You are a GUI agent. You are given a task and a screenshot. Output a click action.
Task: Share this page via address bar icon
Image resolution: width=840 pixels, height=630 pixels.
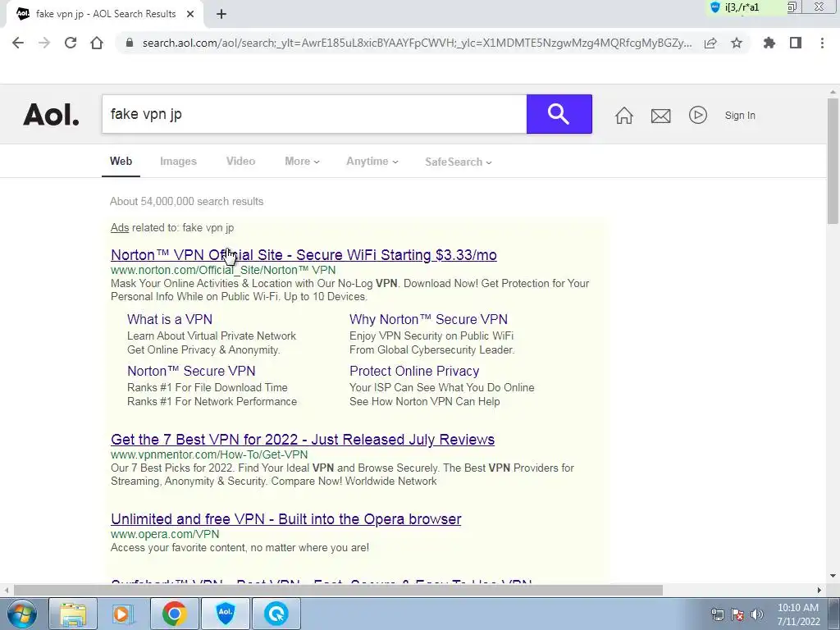point(710,43)
